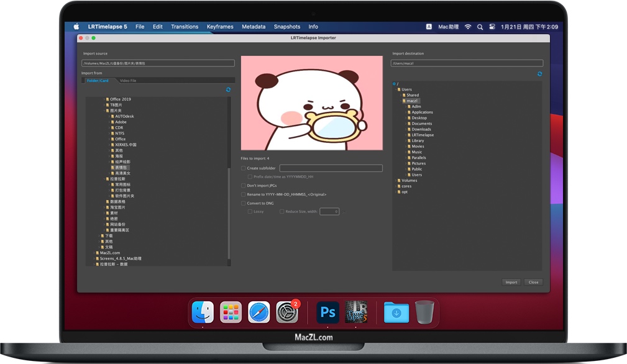Expand the Shared folder
Viewport: 627px width, 364px height.
[401, 96]
